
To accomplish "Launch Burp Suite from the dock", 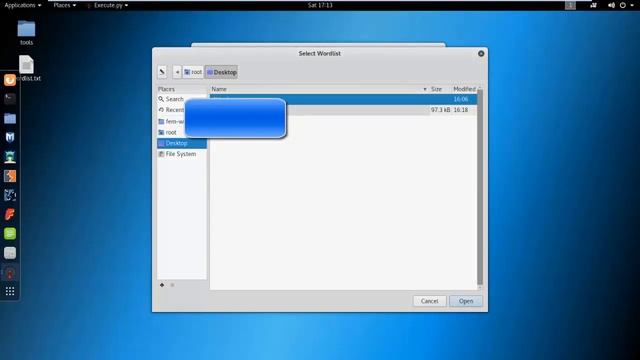I will [x=10, y=176].
